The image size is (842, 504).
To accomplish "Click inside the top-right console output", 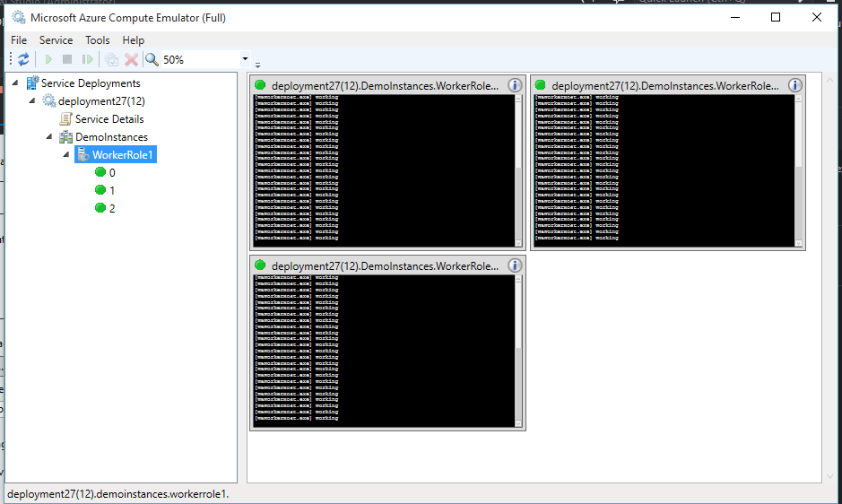I will [x=664, y=170].
